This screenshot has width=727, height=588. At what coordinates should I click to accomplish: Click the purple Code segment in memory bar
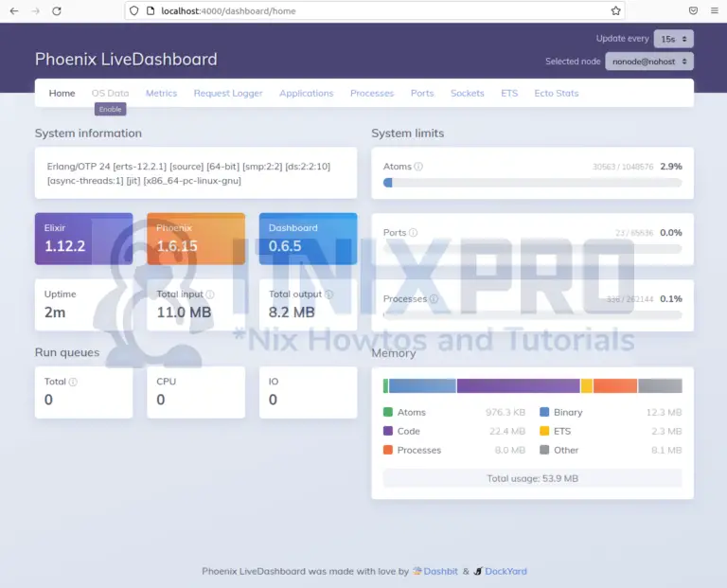pyautogui.click(x=518, y=385)
